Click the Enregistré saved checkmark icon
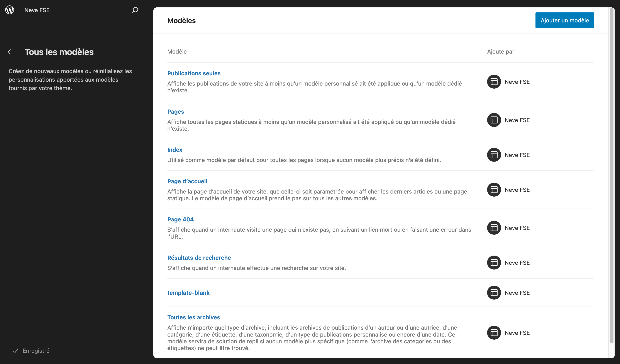620x364 pixels. click(16, 351)
